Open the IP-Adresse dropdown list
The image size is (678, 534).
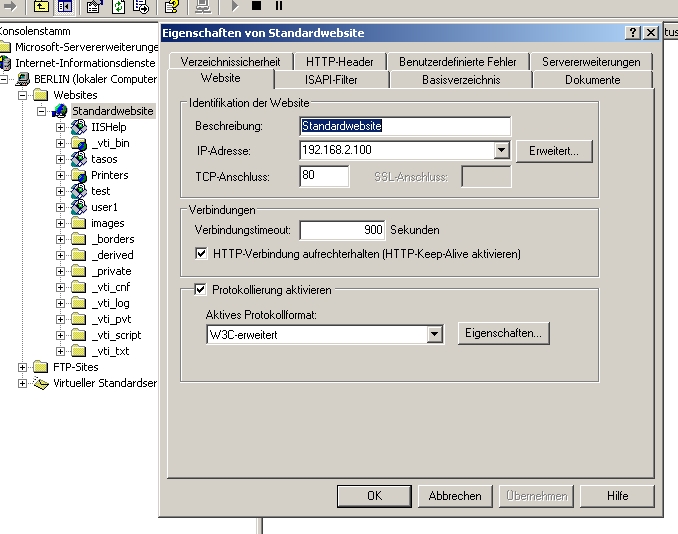(502, 151)
